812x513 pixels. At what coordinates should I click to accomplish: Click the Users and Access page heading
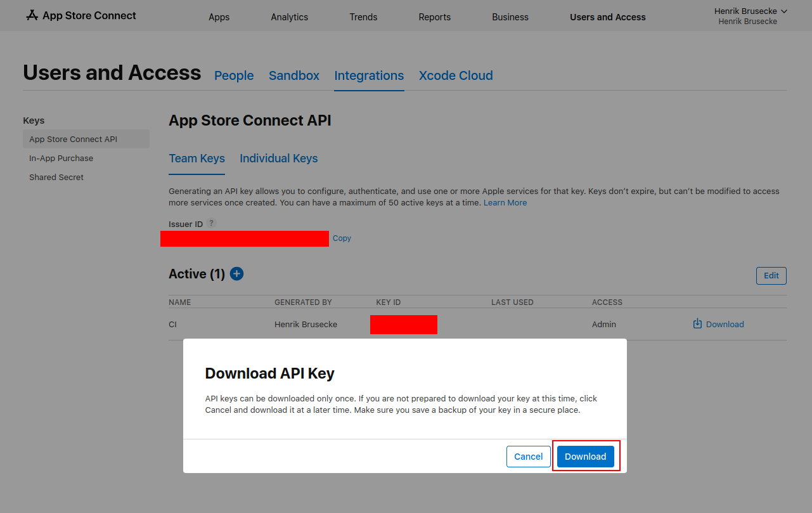pos(112,73)
